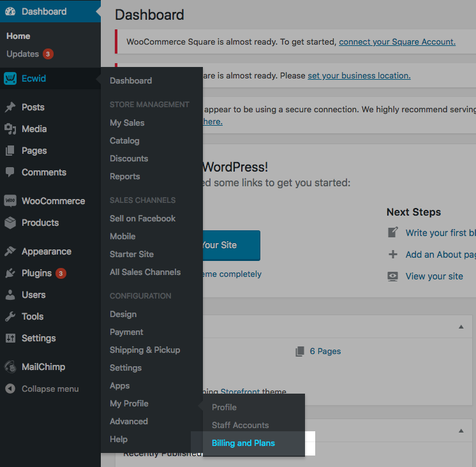Click the Posts pushpin icon
This screenshot has width=476, height=467.
click(10, 107)
